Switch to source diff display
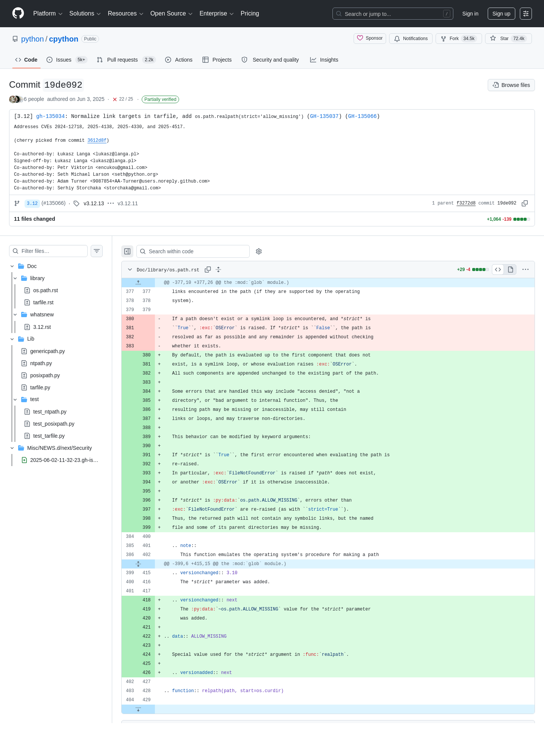 point(498,270)
